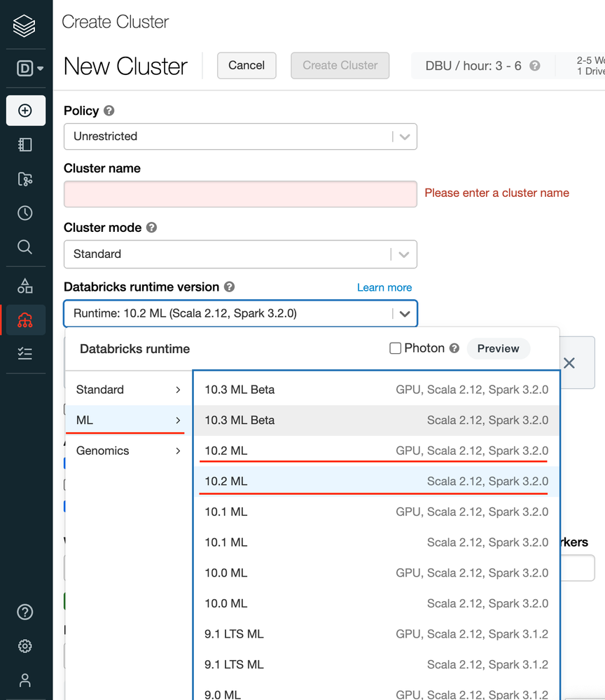Open the Repos icon in sidebar
Viewport: 605px width, 700px height.
click(x=25, y=179)
